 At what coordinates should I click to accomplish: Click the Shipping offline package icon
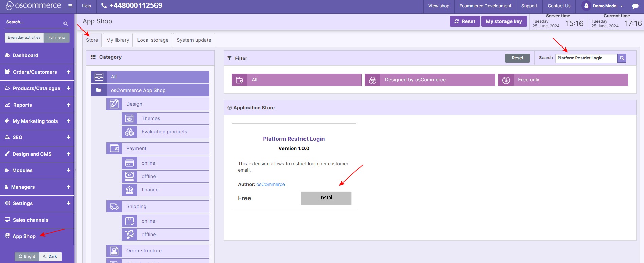(x=129, y=234)
